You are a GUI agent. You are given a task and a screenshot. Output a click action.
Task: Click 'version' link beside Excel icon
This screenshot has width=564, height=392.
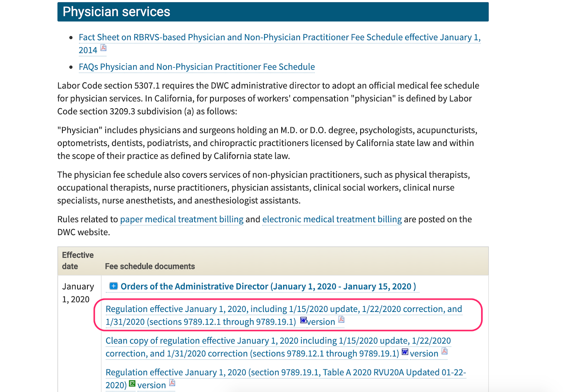152,385
